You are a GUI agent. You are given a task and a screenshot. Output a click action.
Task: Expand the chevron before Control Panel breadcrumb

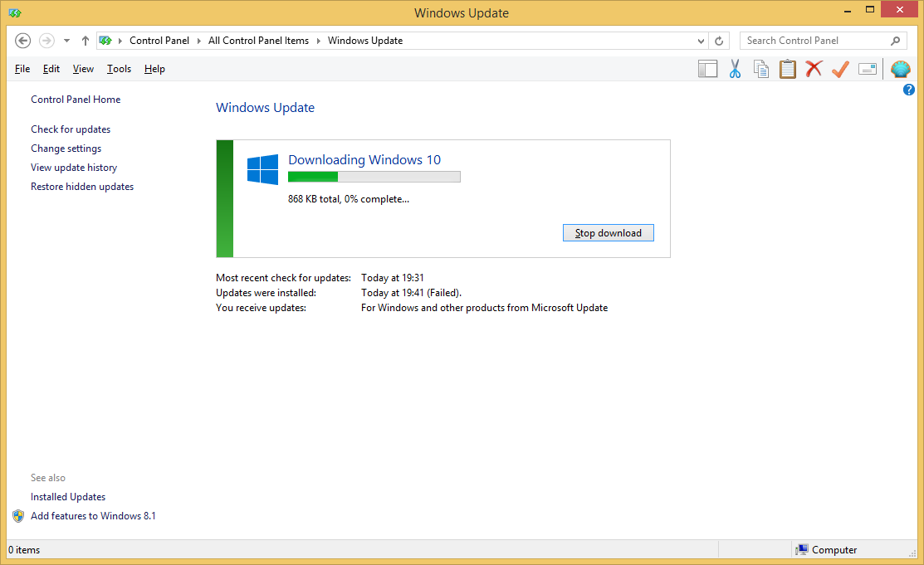tap(120, 41)
